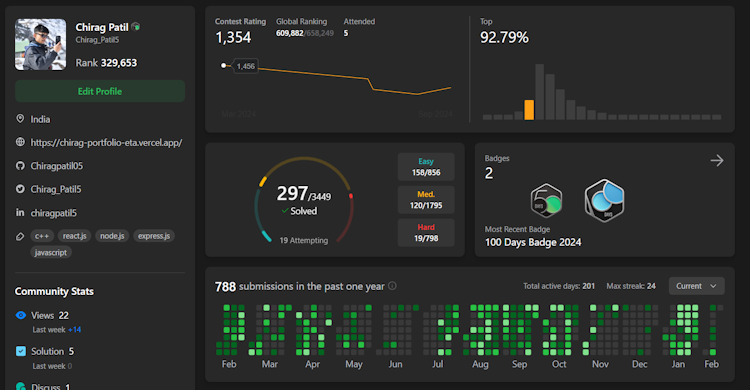Open the Chirag_Patil5 Twitter link
The image size is (750, 390).
tap(56, 189)
